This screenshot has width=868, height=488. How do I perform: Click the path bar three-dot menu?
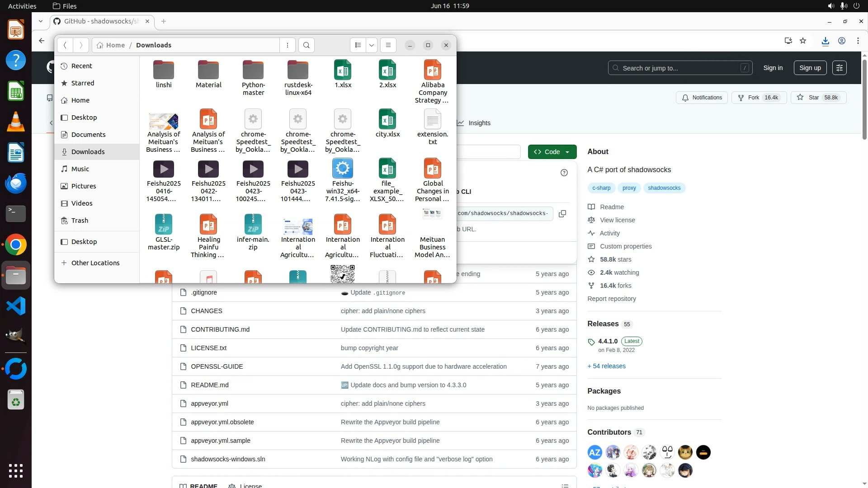pyautogui.click(x=288, y=45)
